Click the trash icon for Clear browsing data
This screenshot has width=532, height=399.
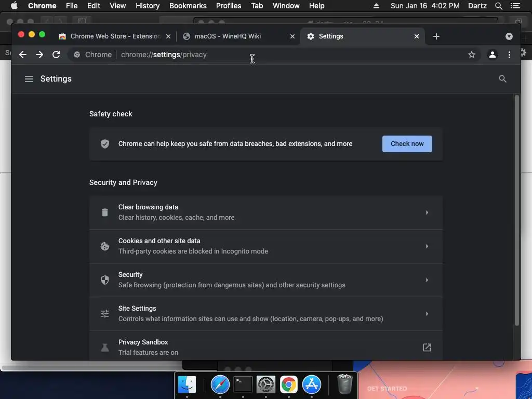pyautogui.click(x=105, y=212)
